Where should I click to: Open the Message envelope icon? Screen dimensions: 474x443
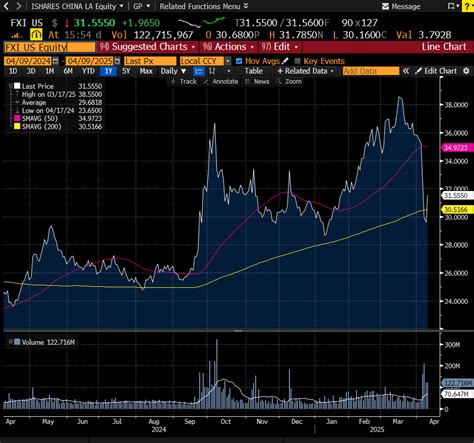pyautogui.click(x=385, y=6)
